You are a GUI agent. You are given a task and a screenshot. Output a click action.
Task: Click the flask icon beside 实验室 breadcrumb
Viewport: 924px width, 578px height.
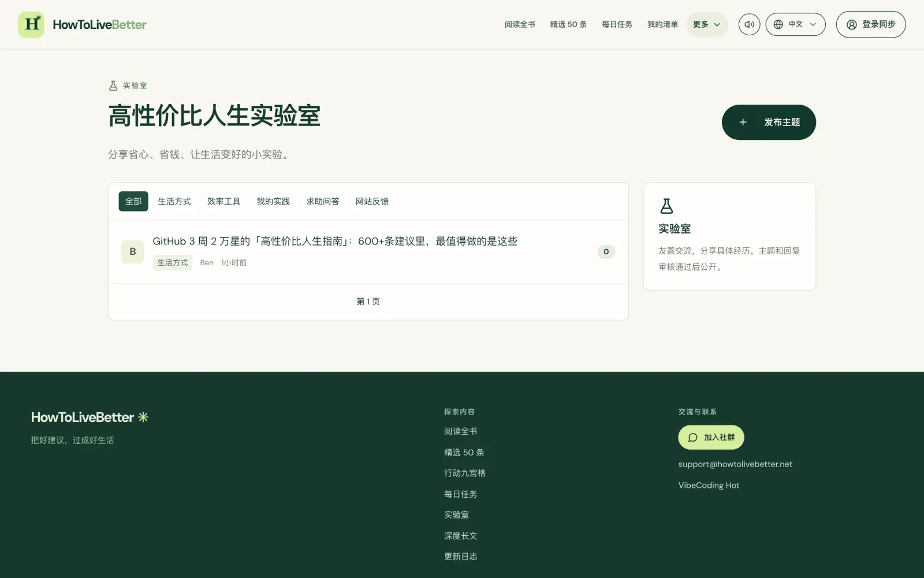[113, 86]
